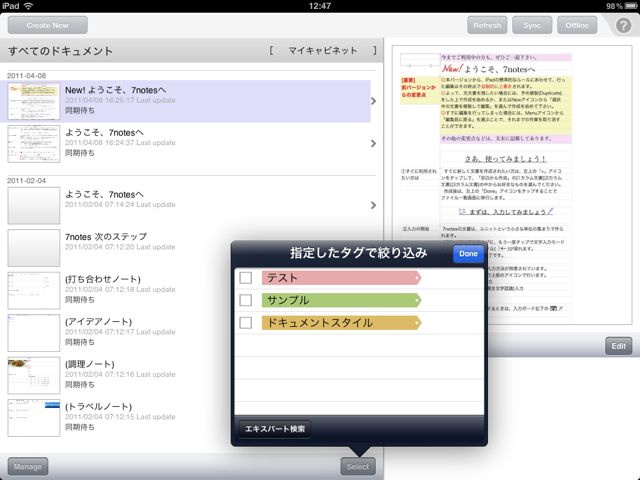
Task: Open thumbnail of (トラベルノート)
Action: point(34,418)
